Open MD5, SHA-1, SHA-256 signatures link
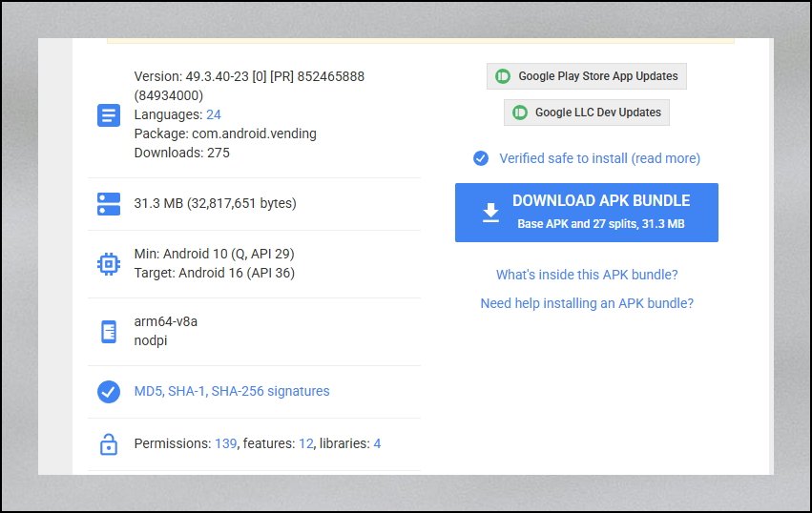 (232, 391)
